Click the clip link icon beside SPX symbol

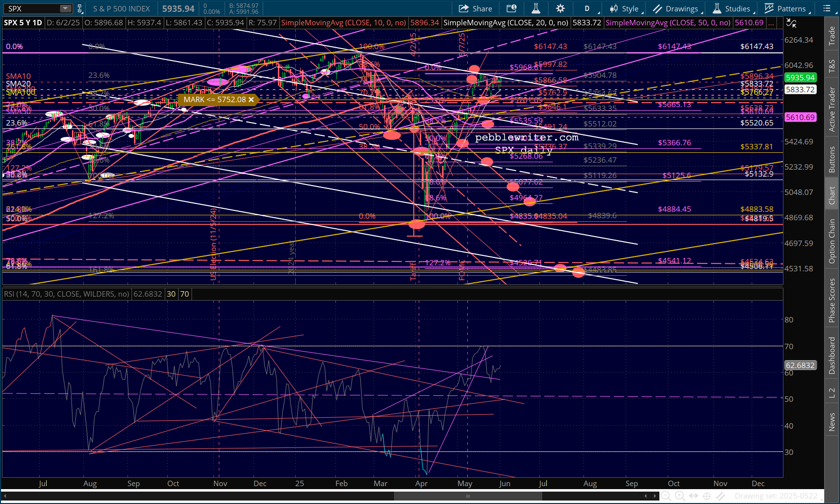(x=79, y=8)
